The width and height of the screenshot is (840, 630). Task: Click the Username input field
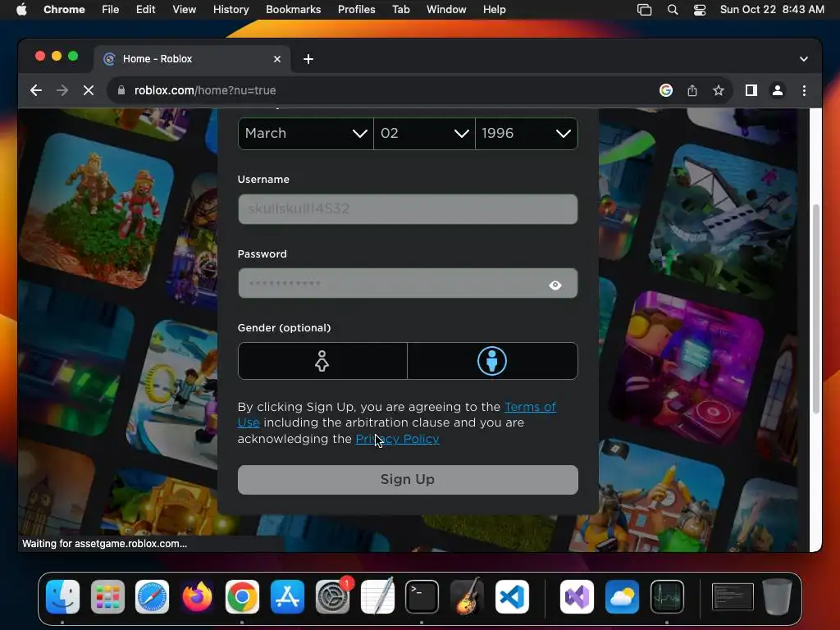click(x=408, y=209)
